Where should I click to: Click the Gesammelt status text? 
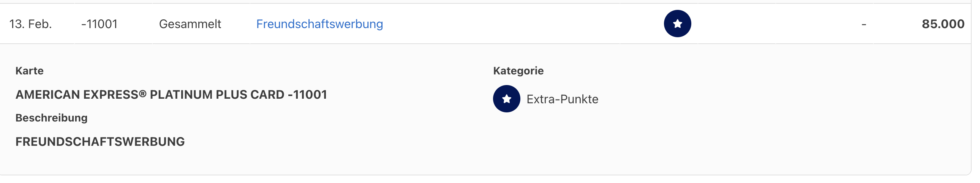click(x=190, y=24)
